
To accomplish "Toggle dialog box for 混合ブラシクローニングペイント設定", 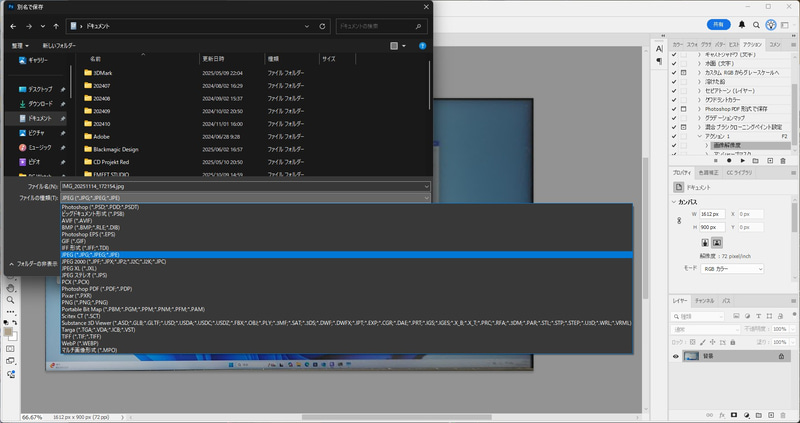I will 684,128.
